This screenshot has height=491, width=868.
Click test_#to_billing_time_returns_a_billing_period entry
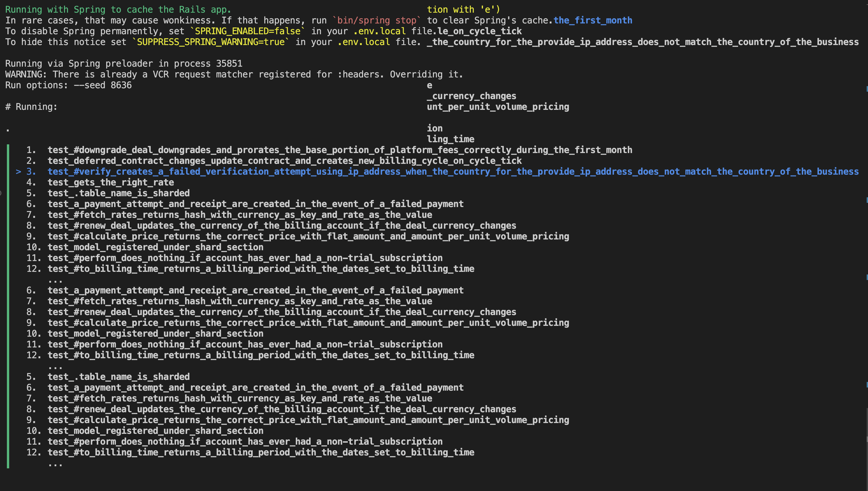point(261,268)
